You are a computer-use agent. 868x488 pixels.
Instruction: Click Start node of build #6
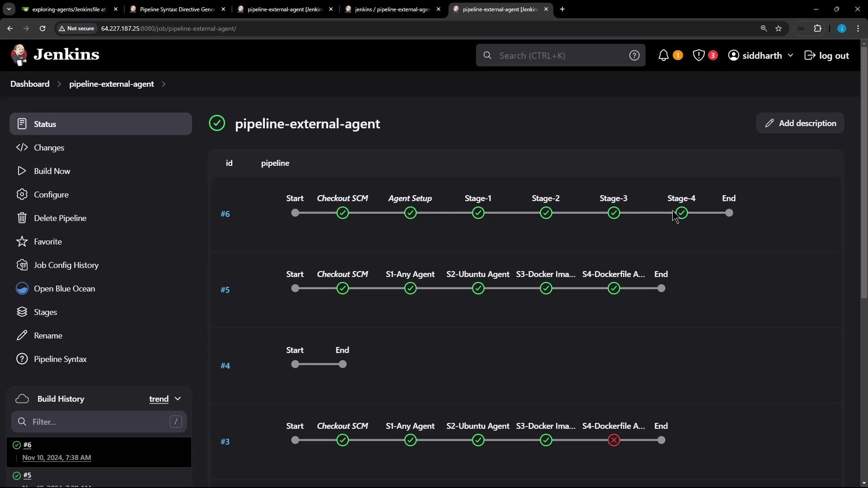(295, 213)
